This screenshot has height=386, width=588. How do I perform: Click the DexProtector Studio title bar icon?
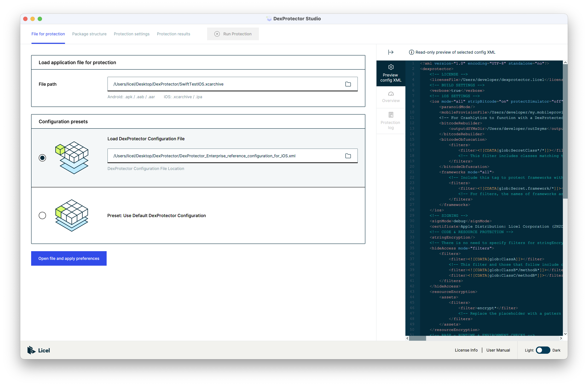coord(269,19)
